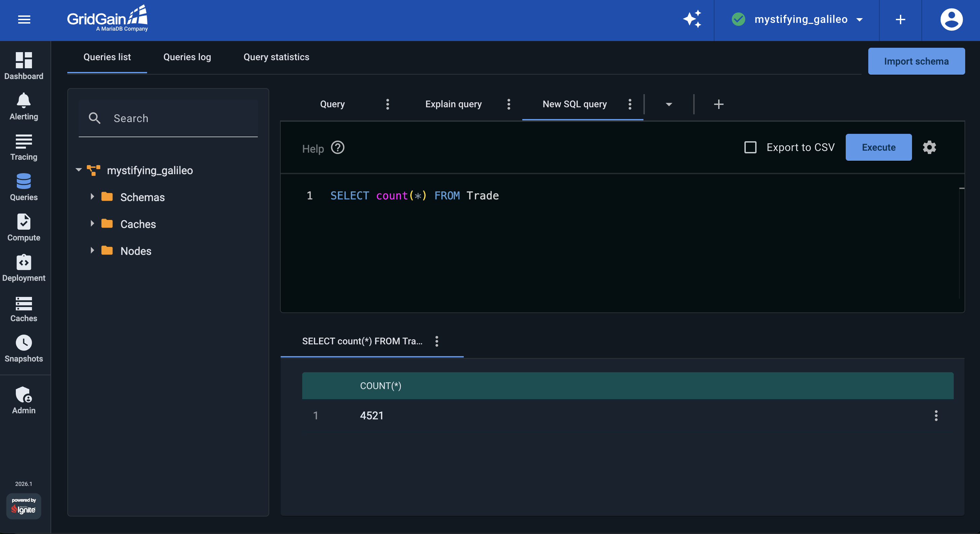Screen dimensions: 980x534
Task: Click the powered by Ignite badge
Action: 24,506
